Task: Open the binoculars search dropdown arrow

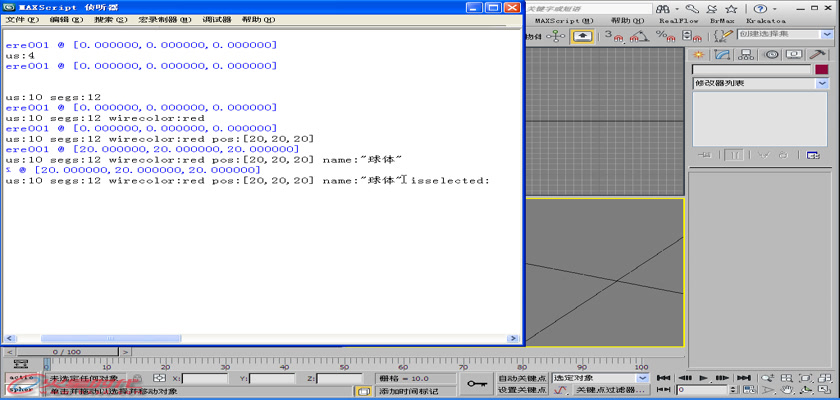Action: point(677,9)
